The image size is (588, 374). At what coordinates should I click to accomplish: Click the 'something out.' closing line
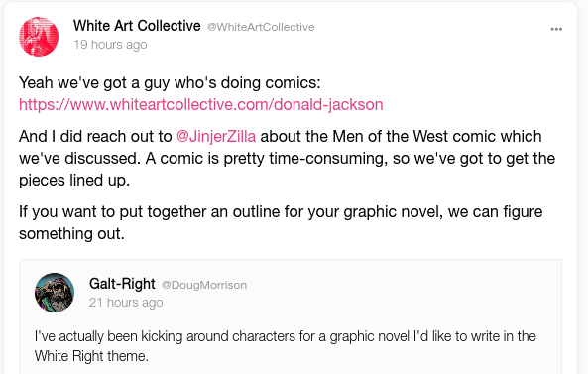pyautogui.click(x=71, y=233)
